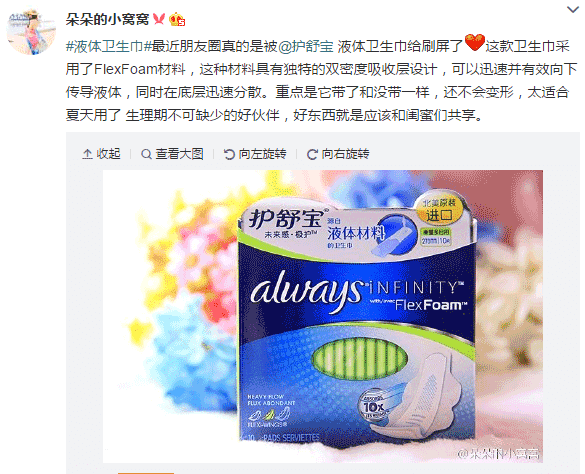Open the post options chevron menu
The width and height of the screenshot is (585, 474).
pyautogui.click(x=573, y=9)
